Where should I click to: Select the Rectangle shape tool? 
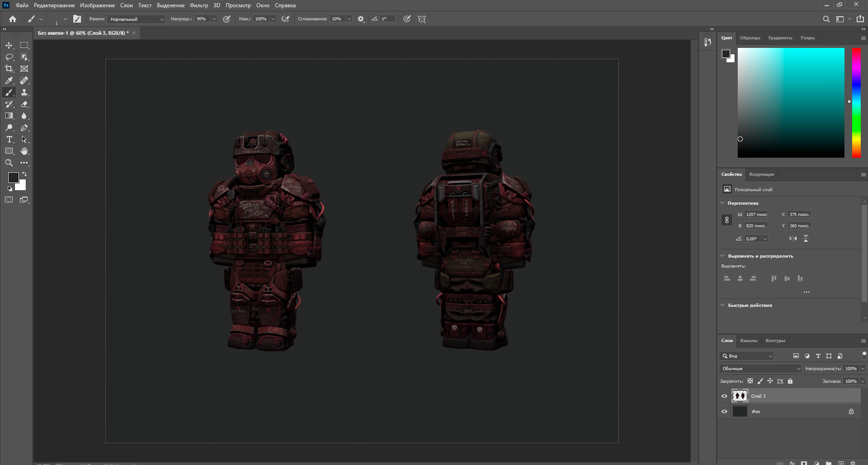click(9, 151)
